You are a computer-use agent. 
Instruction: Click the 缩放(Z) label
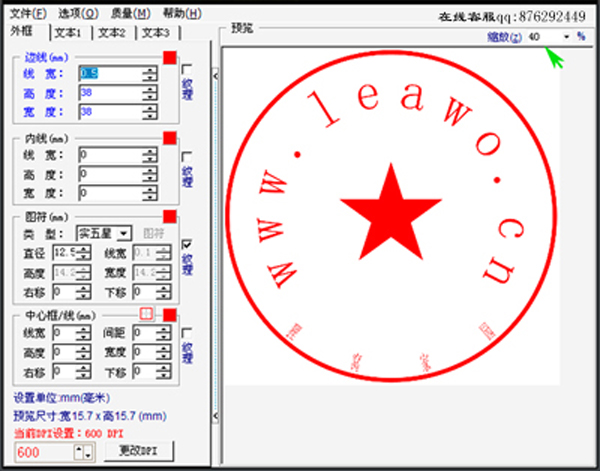point(504,37)
